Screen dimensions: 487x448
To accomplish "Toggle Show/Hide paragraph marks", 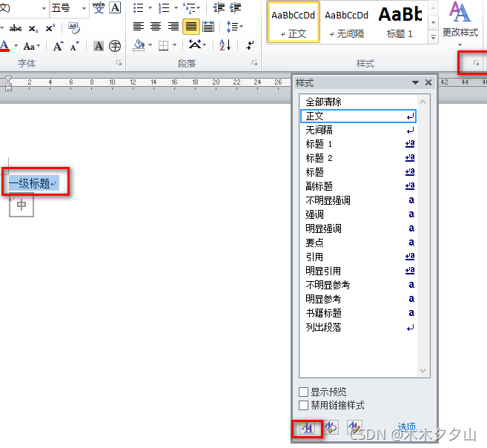I will tap(250, 45).
